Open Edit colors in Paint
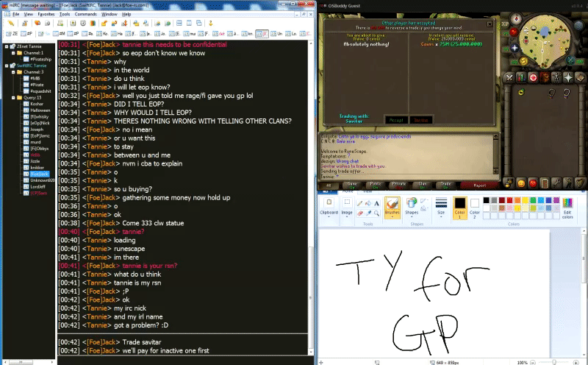This screenshot has width=588, height=365. point(567,208)
